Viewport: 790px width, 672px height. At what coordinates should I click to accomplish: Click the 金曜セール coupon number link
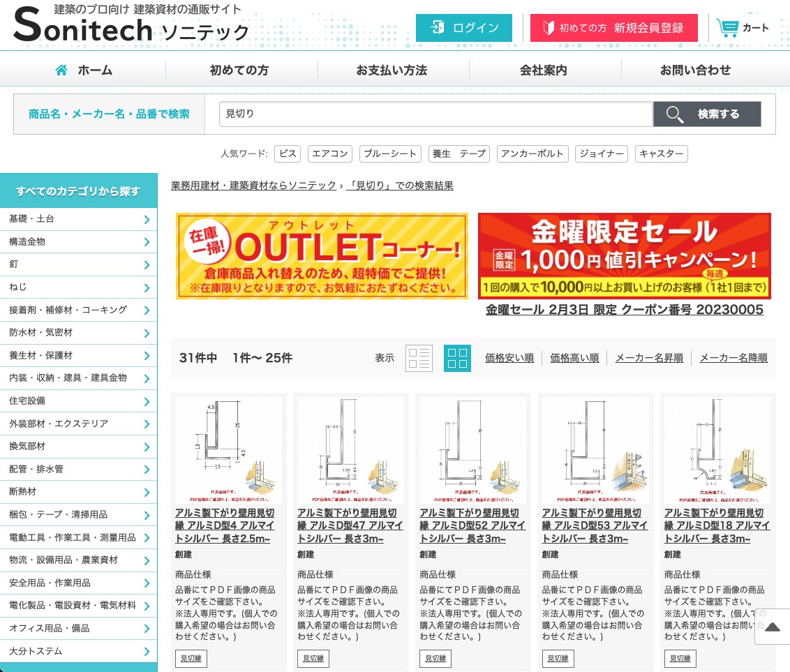click(x=624, y=310)
